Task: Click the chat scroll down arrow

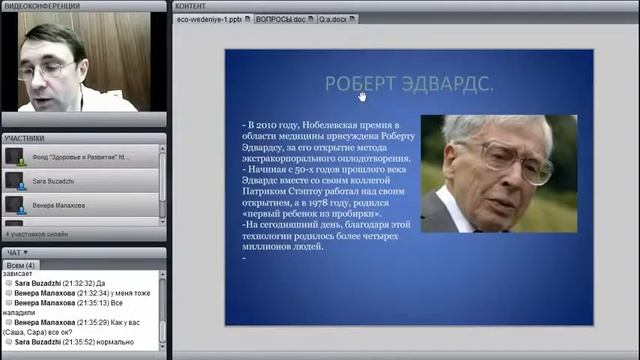Action: point(162,347)
